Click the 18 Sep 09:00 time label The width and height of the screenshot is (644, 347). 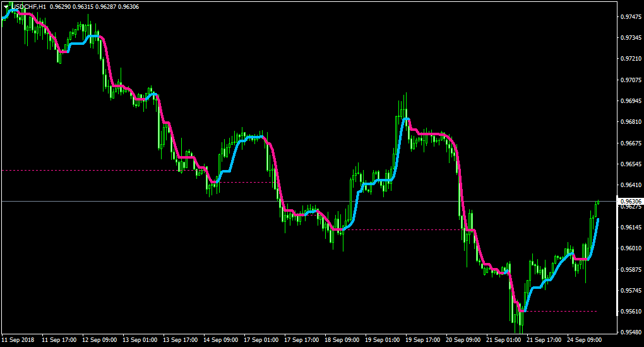click(x=342, y=340)
